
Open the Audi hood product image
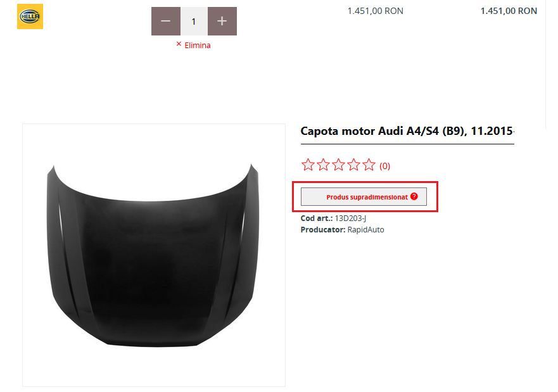pyautogui.click(x=154, y=255)
